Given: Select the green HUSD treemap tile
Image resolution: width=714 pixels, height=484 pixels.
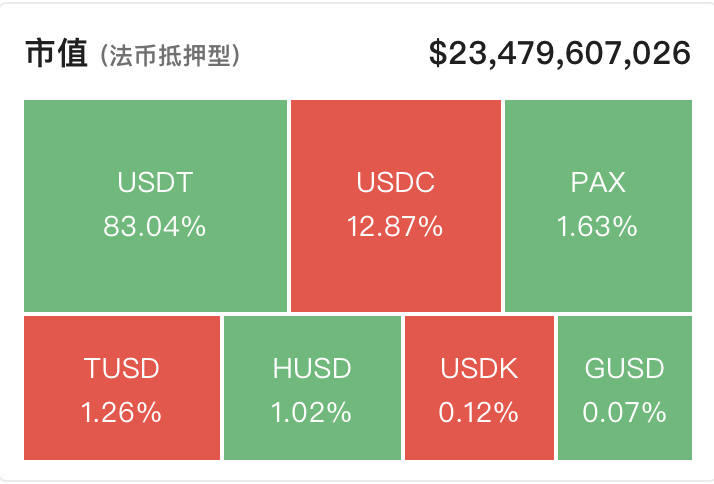Looking at the screenshot, I should click(312, 388).
